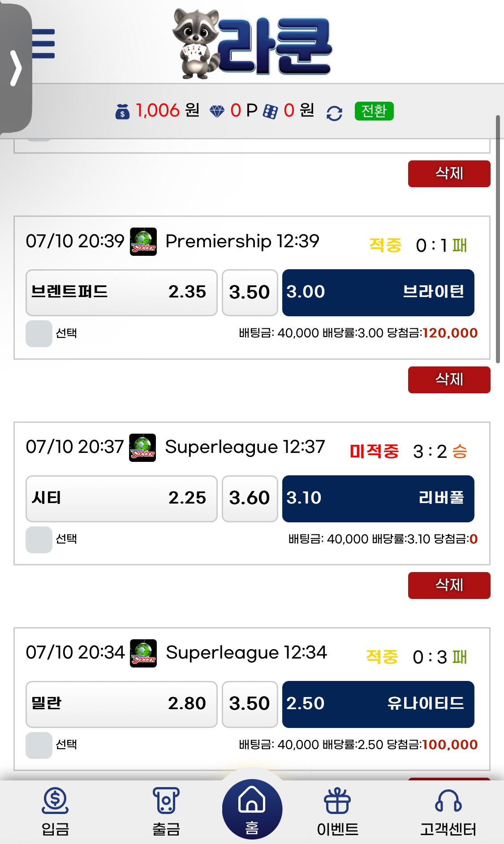Check the 선택 box for Superleague 12:37
Viewport: 504px width, 844px height.
(x=39, y=539)
